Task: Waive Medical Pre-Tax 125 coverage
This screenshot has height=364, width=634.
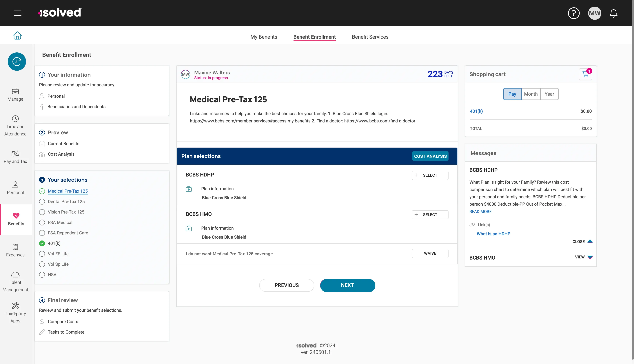Action: 430,253
